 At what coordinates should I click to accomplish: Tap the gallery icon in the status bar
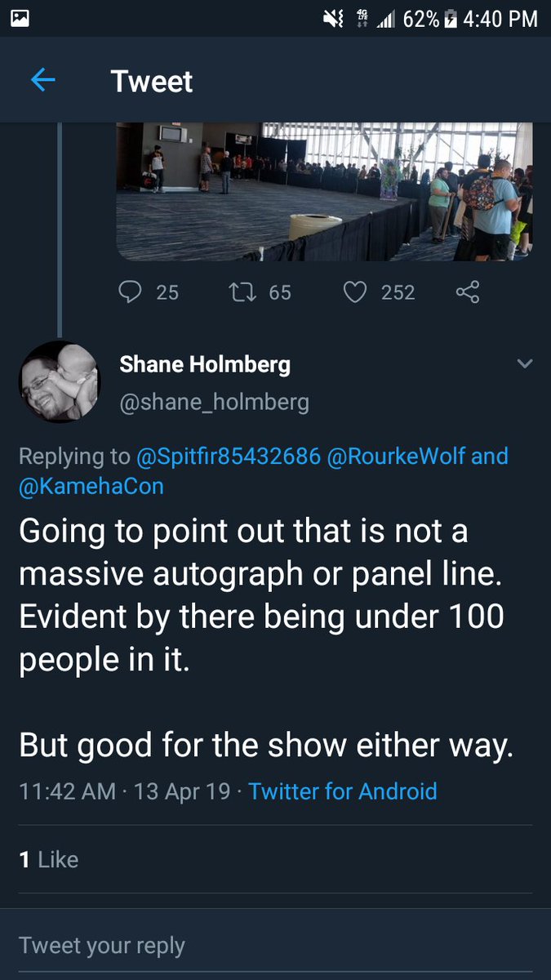20,18
